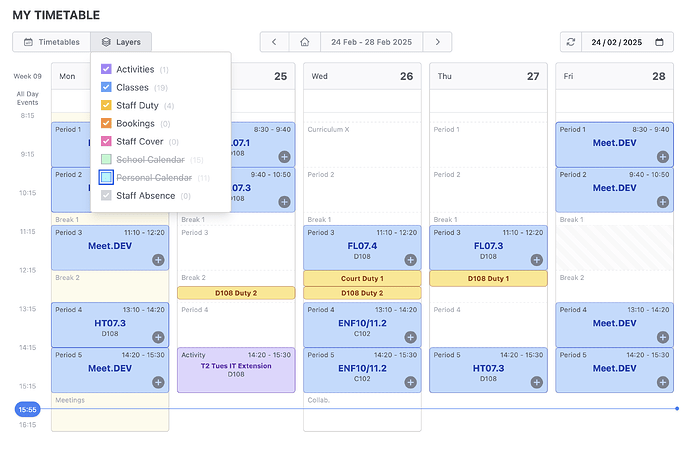Click plus icon on Thursday Period 5 HT07.3
This screenshot has width=690, height=450.
click(x=536, y=382)
